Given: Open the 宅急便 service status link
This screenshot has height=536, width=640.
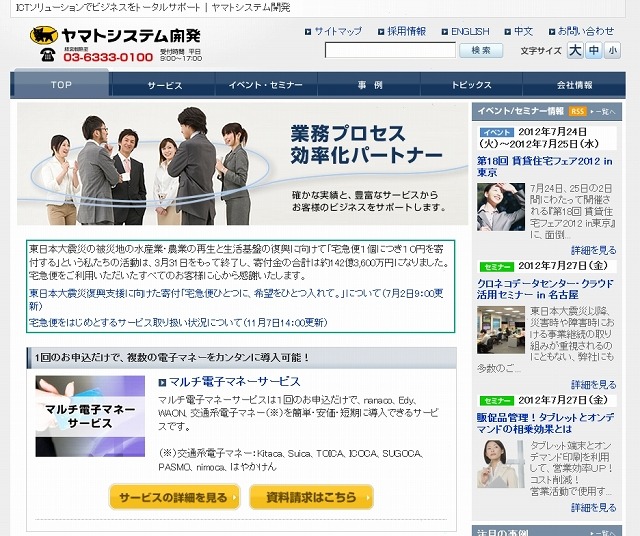Looking at the screenshot, I should pyautogui.click(x=178, y=322).
